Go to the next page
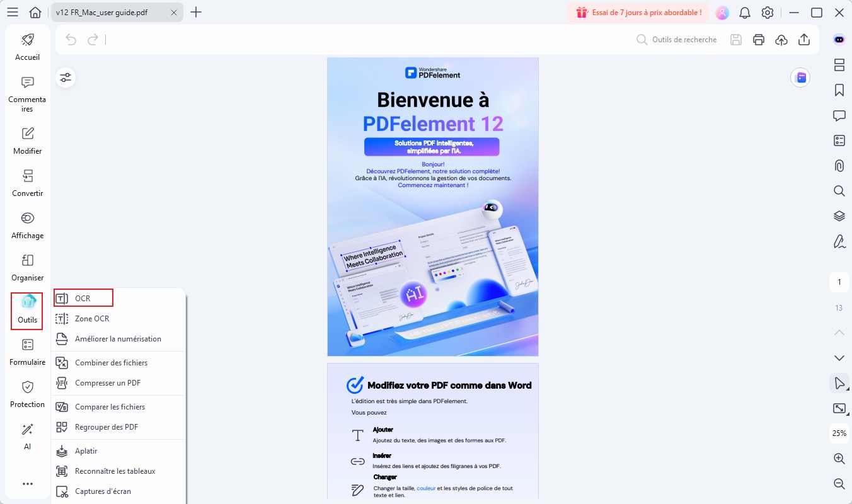The image size is (852, 504). (x=839, y=358)
